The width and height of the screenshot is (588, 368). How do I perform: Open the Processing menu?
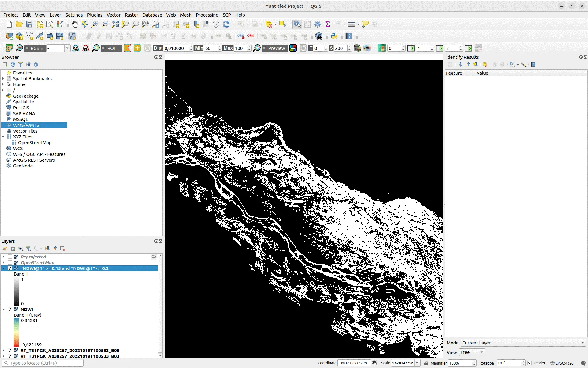[207, 15]
